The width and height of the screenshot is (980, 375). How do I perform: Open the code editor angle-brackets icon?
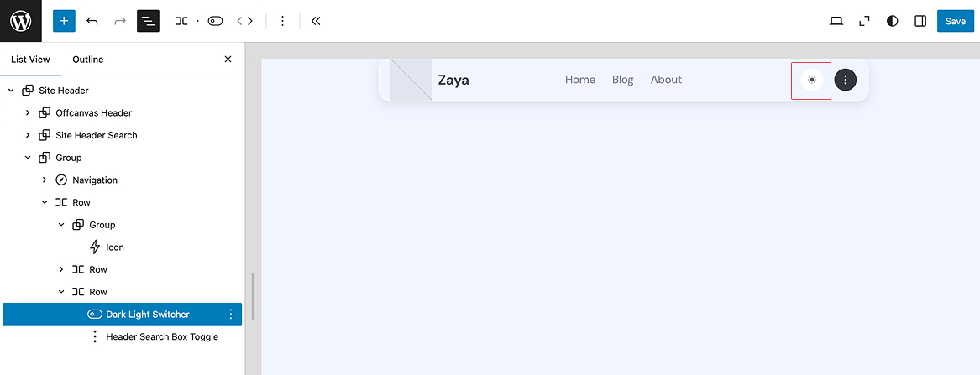245,21
